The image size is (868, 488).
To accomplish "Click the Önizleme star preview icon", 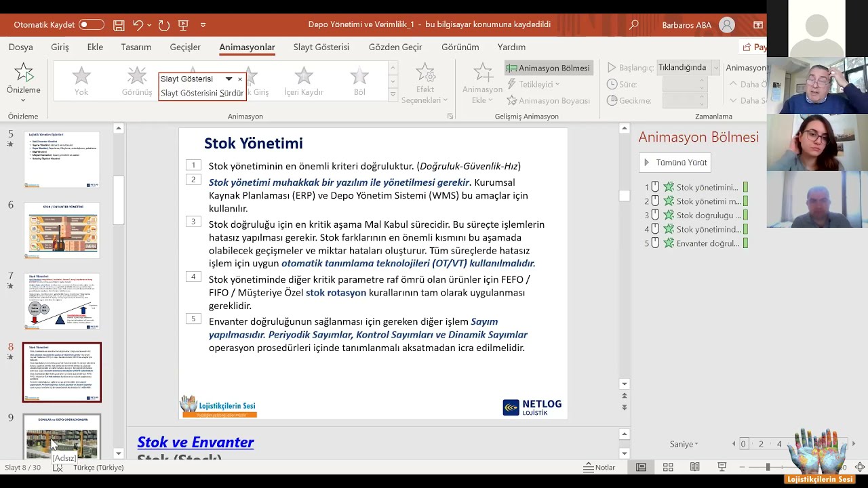I will 24,73.
